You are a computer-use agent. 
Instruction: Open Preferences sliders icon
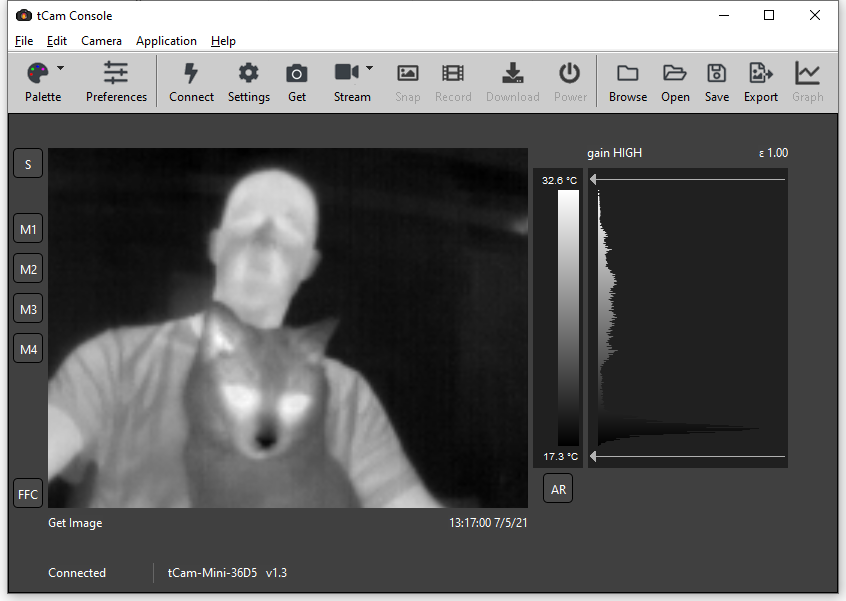coord(116,74)
